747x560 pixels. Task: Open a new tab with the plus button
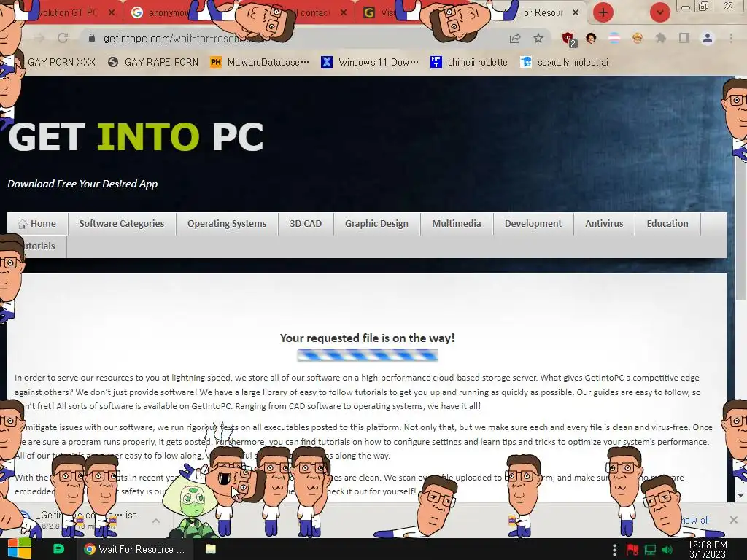603,12
